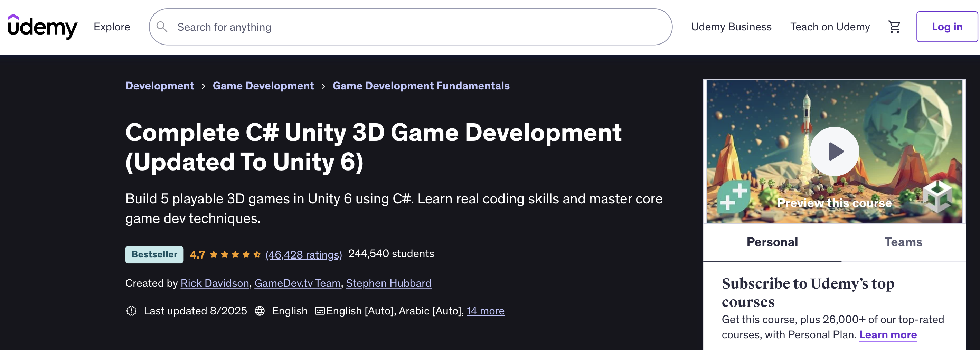The height and width of the screenshot is (350, 980).
Task: Click the course title heading
Action: [374, 147]
